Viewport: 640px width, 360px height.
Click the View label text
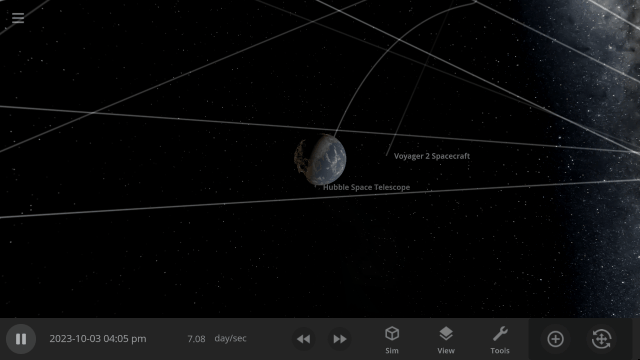click(x=446, y=351)
